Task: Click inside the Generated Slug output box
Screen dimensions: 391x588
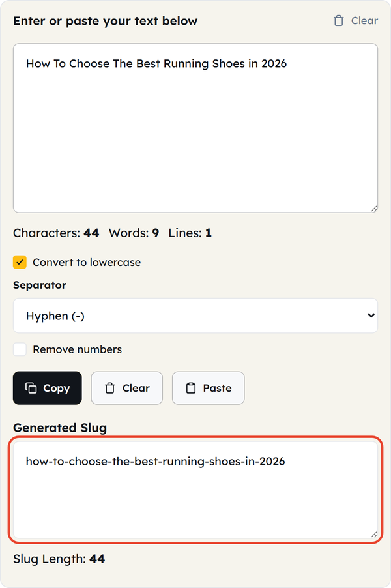Action: (195, 490)
